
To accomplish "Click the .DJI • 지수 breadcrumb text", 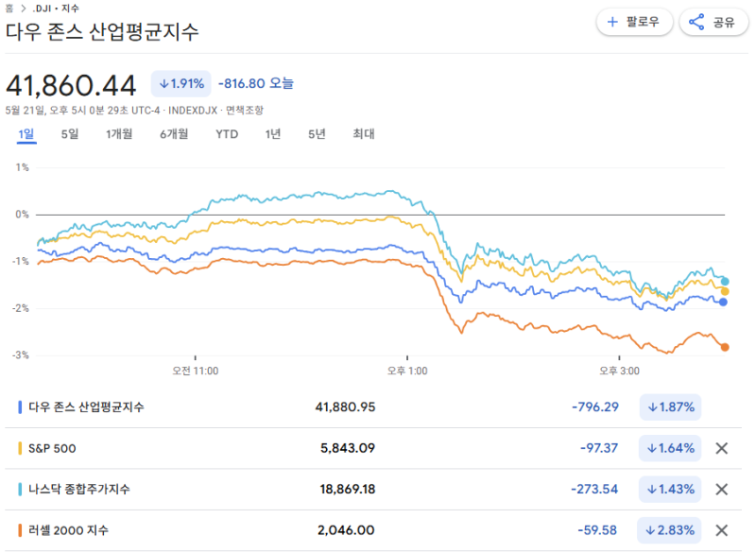I will coord(56,9).
